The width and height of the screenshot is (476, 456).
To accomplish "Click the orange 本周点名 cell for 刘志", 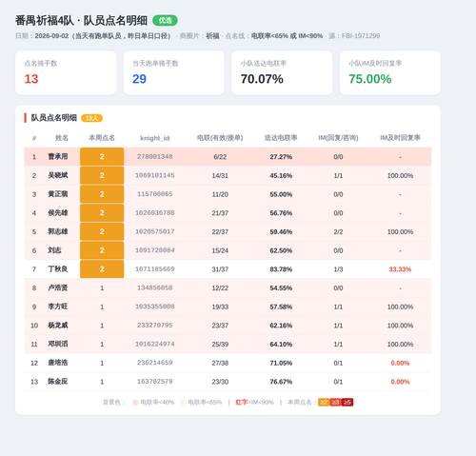I will point(102,250).
